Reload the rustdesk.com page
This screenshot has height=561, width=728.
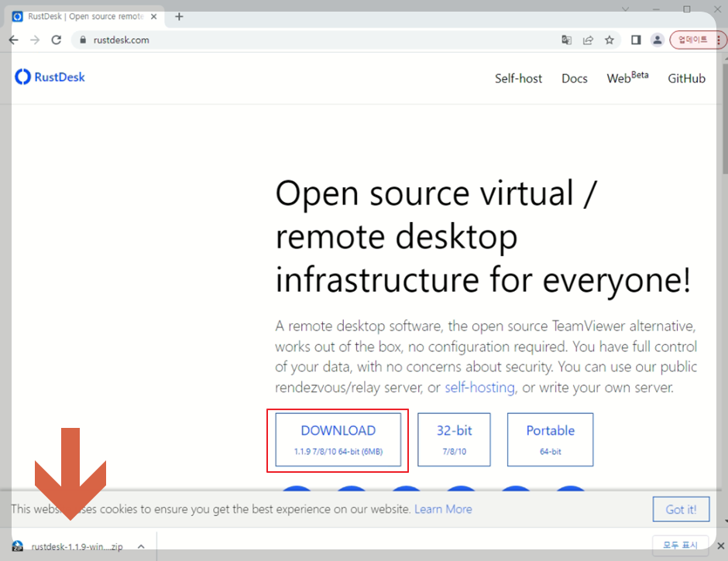pyautogui.click(x=57, y=40)
